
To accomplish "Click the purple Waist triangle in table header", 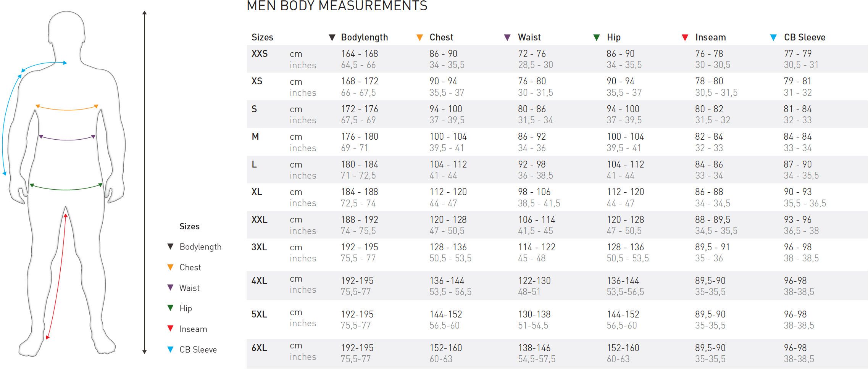I will 507,37.
